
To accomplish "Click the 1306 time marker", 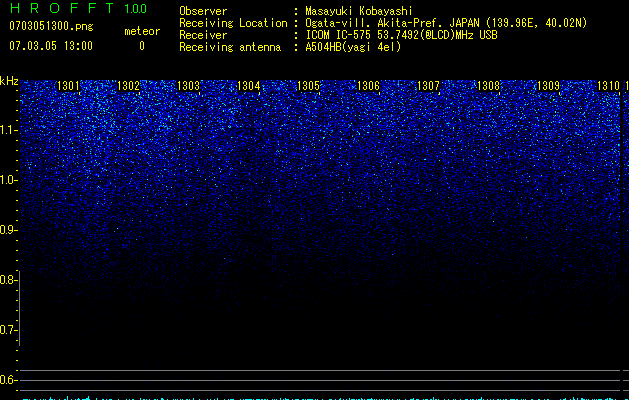I will [368, 86].
